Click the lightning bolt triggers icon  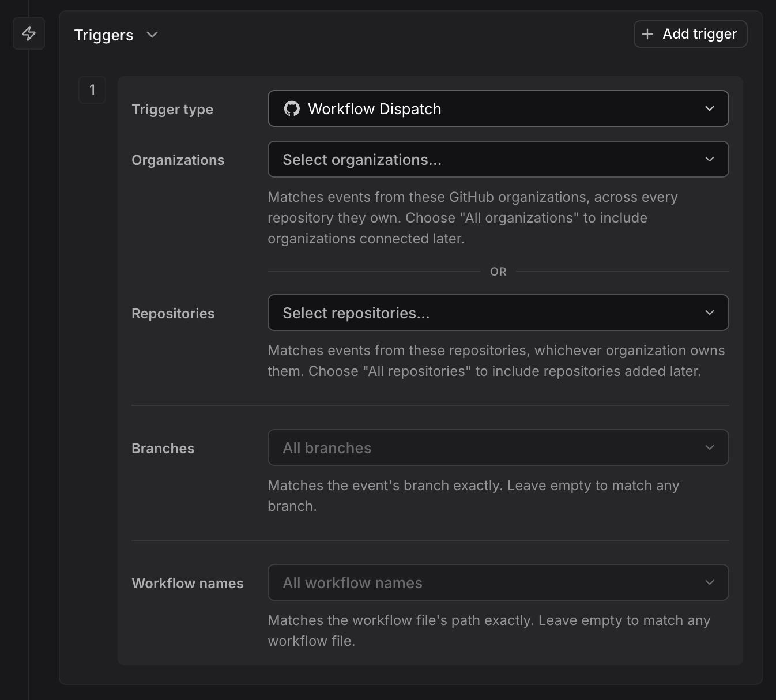point(29,33)
